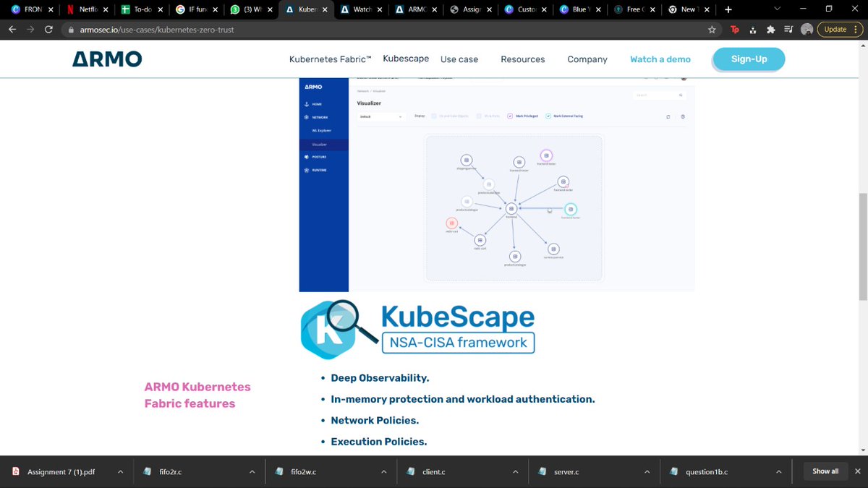Open the Chrome profile avatar
The image size is (868, 488).
(806, 30)
